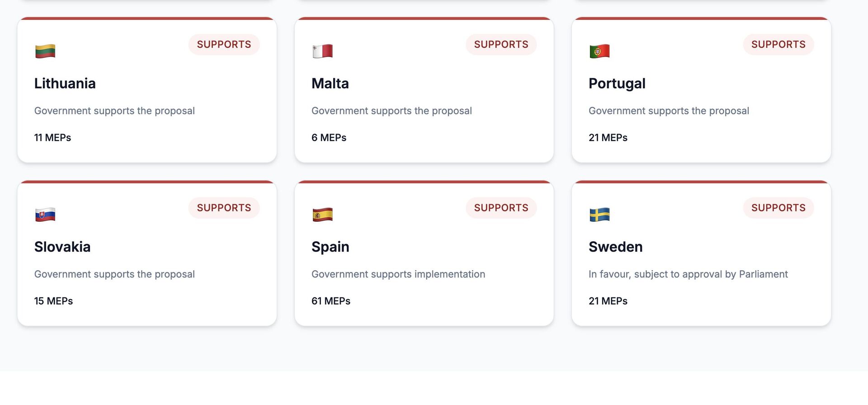Click the Portugal flag icon
This screenshot has height=405, width=868.
coord(599,51)
